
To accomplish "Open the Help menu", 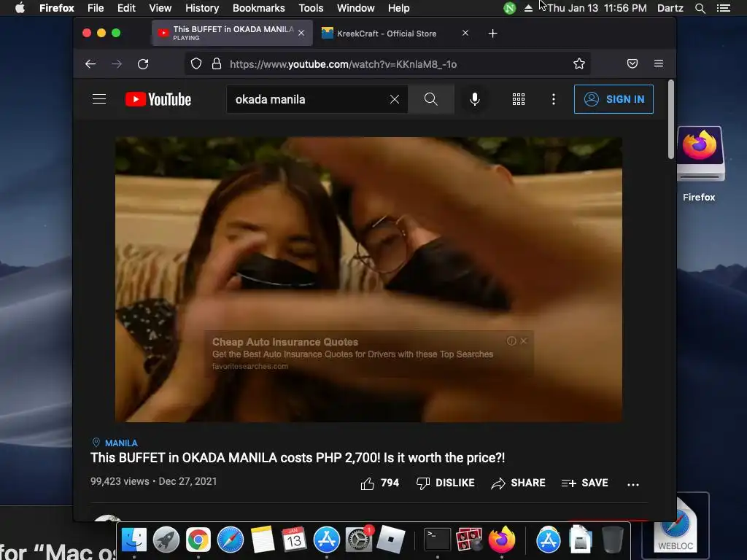I will [x=399, y=8].
